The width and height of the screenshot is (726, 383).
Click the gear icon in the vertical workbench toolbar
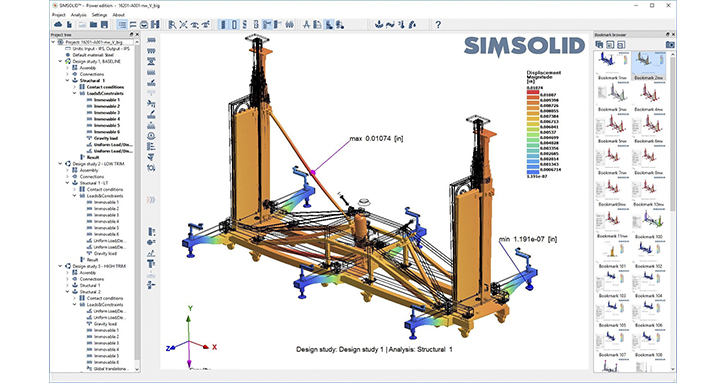click(x=151, y=168)
